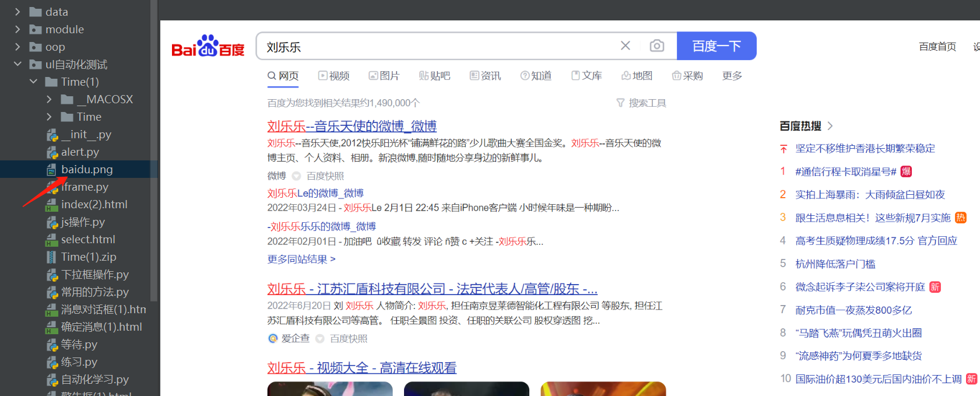Click the Baidu logo
This screenshot has height=396, width=980.
[208, 46]
